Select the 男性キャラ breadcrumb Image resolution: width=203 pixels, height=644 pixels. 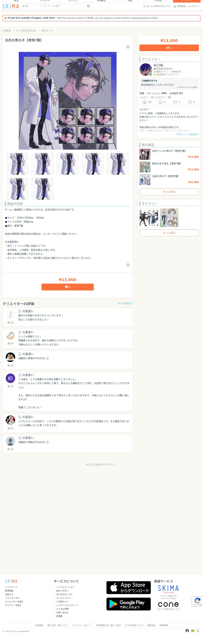[47, 31]
